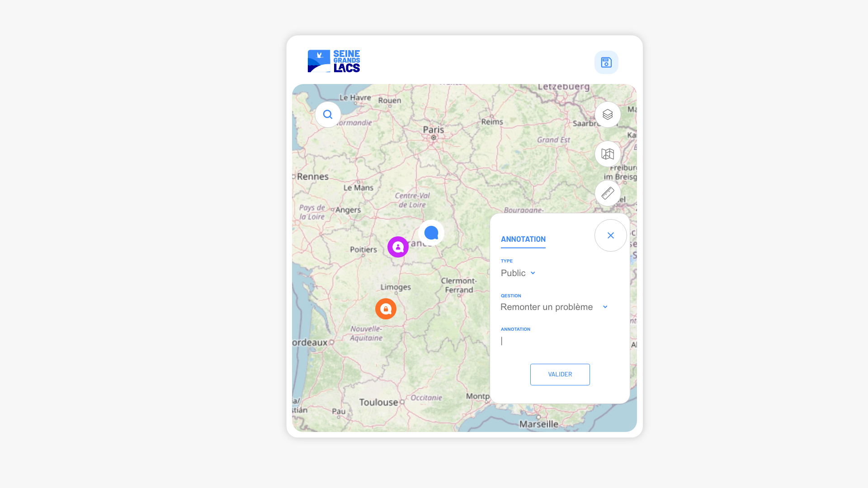Click the save disk icon
Viewport: 868px width, 488px height.
(x=606, y=62)
